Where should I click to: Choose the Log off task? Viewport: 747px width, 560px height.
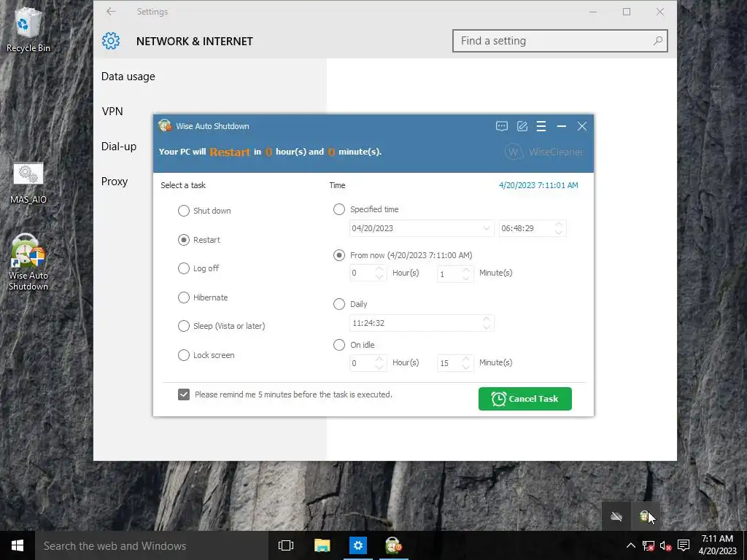tap(198, 268)
